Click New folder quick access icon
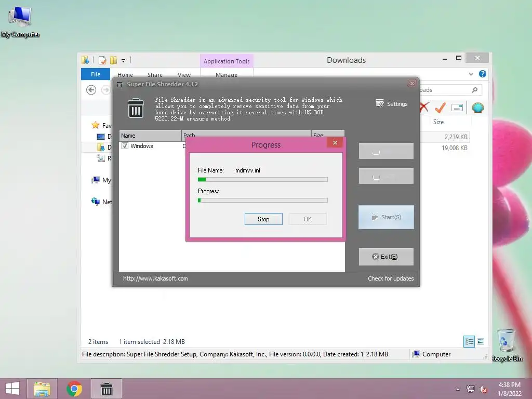The height and width of the screenshot is (399, 532). [113, 60]
